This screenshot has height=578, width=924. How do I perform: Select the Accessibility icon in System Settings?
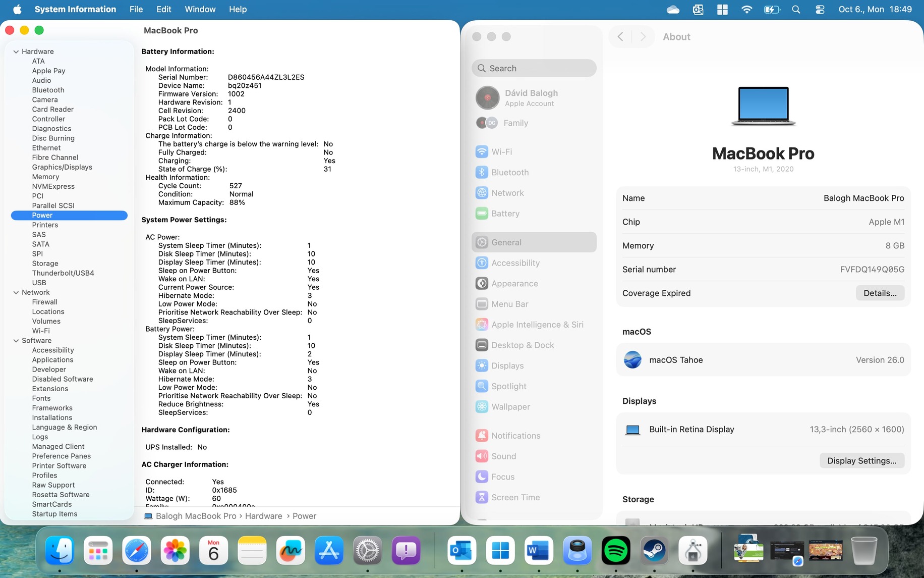tap(482, 263)
